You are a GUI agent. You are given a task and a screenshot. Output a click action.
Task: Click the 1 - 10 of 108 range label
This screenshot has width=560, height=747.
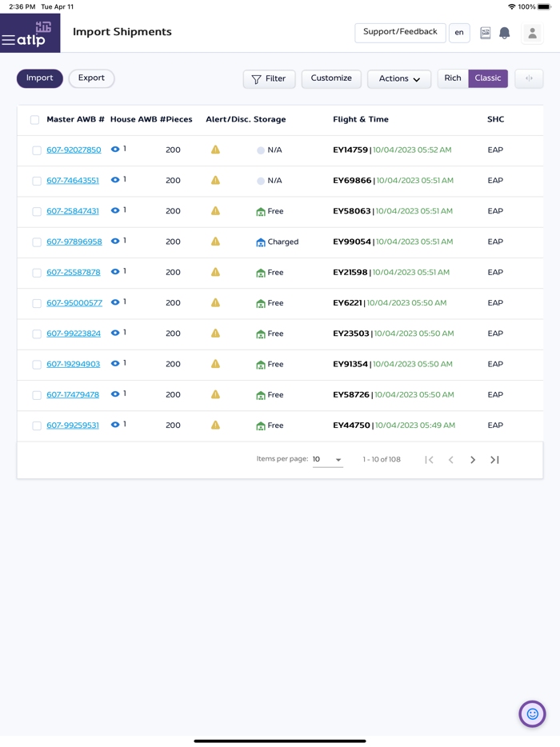382,459
